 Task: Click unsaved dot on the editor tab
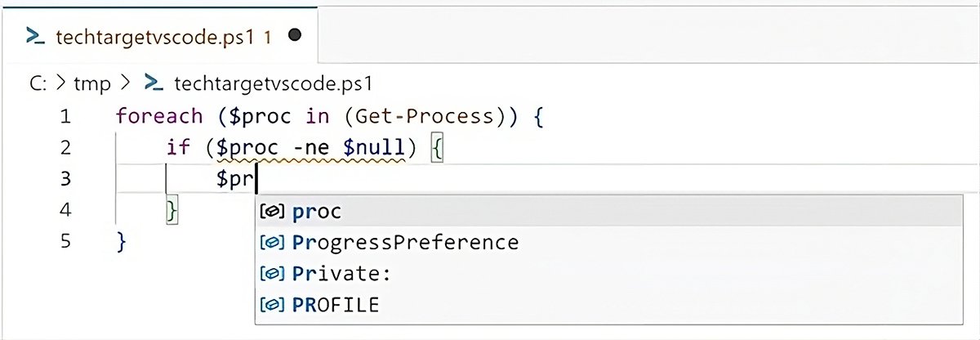pos(296,35)
